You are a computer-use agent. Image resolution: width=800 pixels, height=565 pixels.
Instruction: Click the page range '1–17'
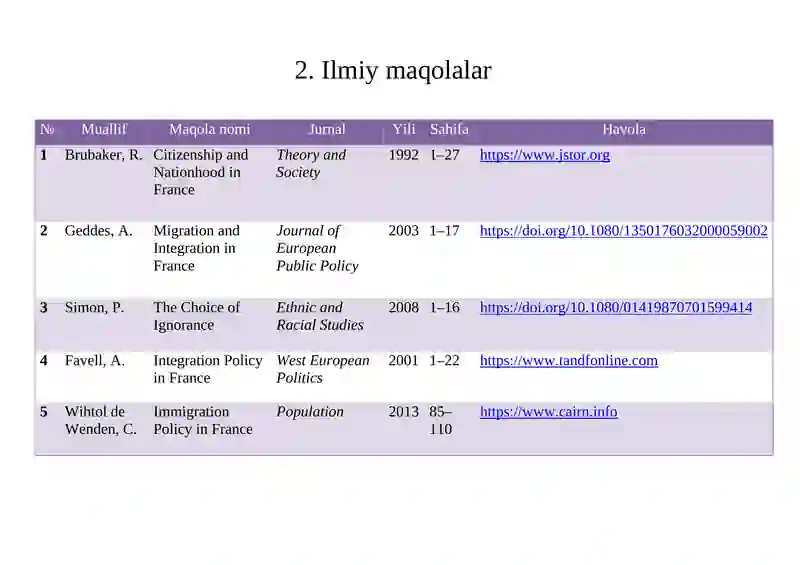click(x=444, y=231)
